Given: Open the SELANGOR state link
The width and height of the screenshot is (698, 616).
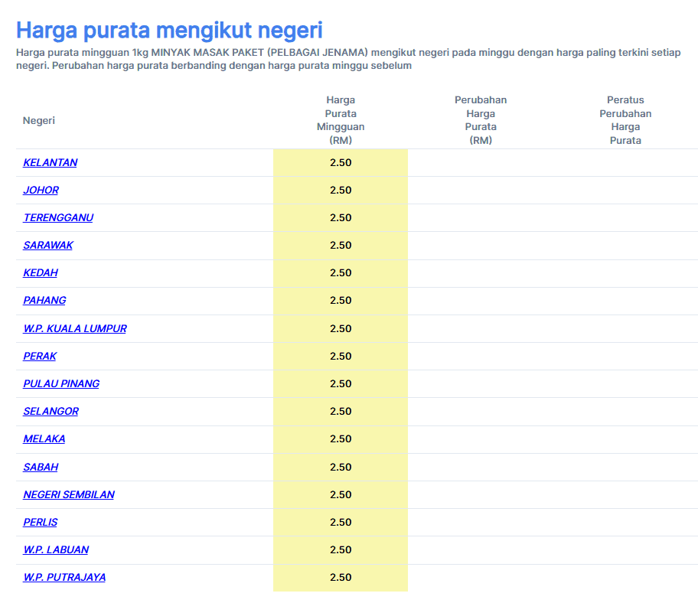Looking at the screenshot, I should coord(51,411).
